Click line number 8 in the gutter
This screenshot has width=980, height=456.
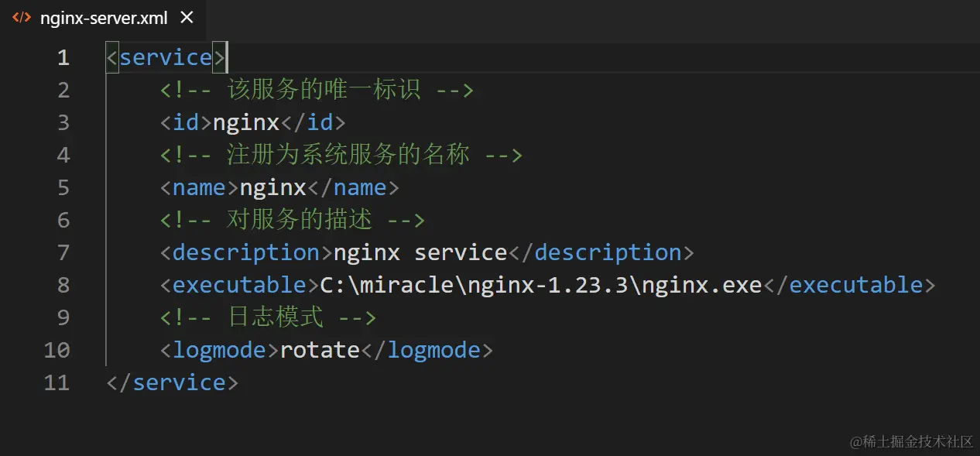63,286
